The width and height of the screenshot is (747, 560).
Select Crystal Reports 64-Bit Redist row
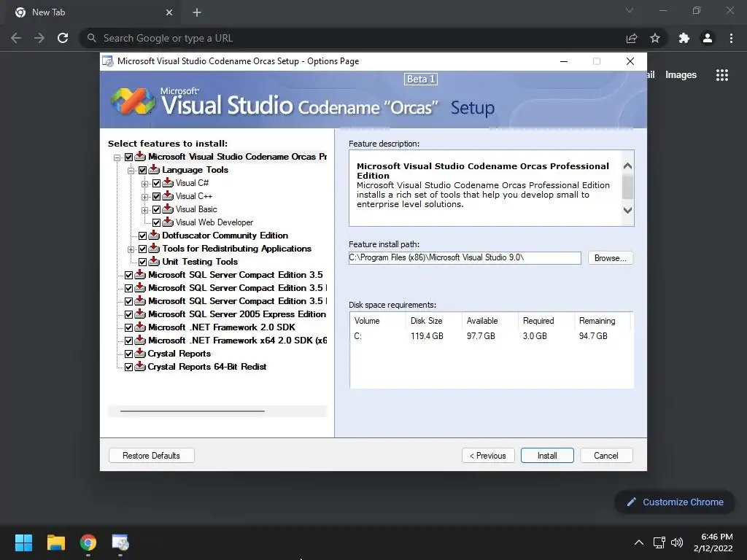point(206,366)
